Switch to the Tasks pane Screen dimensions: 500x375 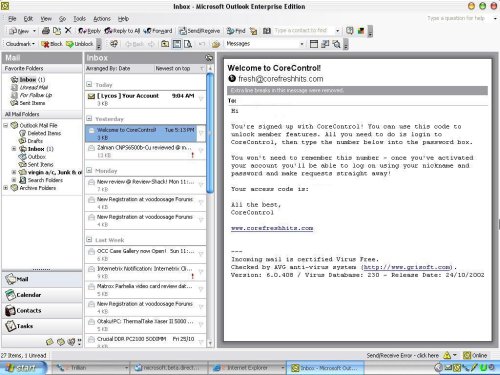pos(42,326)
